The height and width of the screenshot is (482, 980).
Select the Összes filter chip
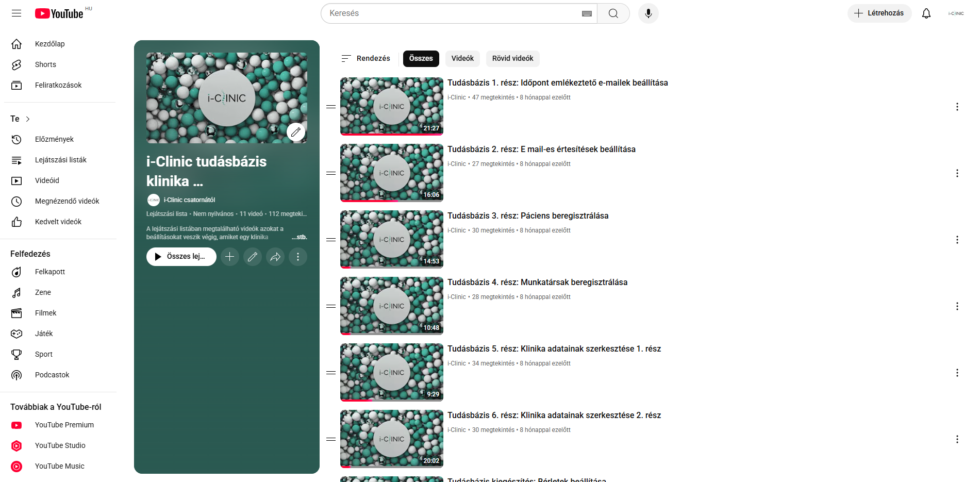point(421,59)
